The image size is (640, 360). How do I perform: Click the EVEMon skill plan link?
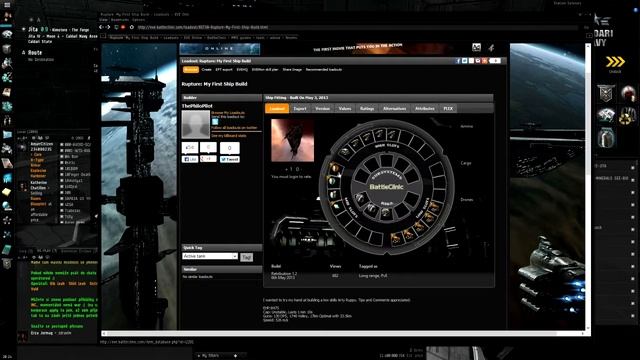[265, 70]
